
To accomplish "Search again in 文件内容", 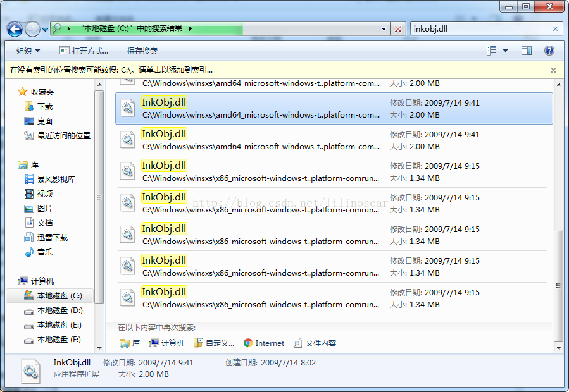I will coord(315,343).
